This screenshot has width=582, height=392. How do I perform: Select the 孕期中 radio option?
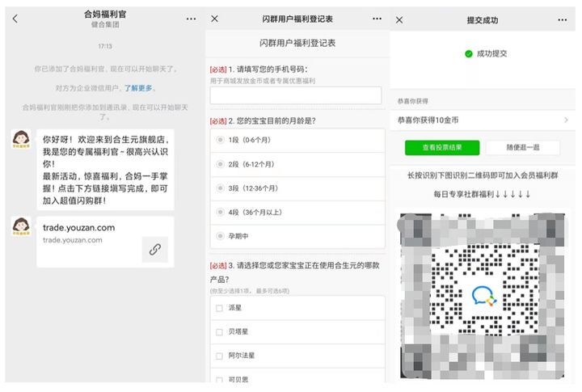point(220,236)
